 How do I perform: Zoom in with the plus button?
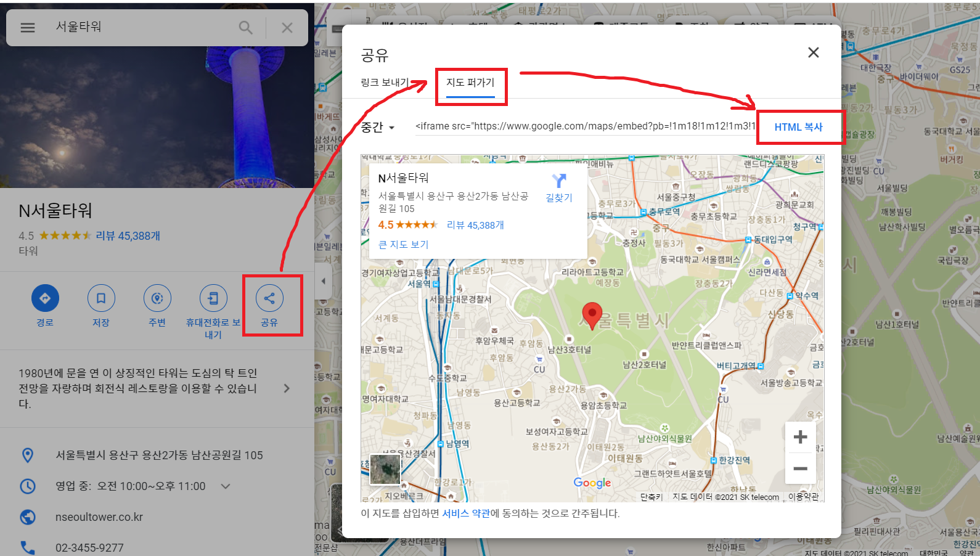[800, 437]
